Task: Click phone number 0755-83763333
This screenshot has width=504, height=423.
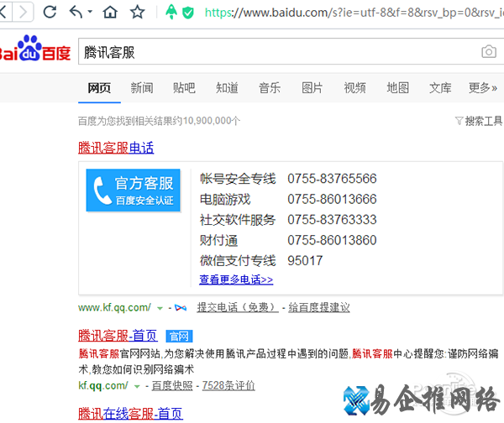Action: tap(332, 220)
